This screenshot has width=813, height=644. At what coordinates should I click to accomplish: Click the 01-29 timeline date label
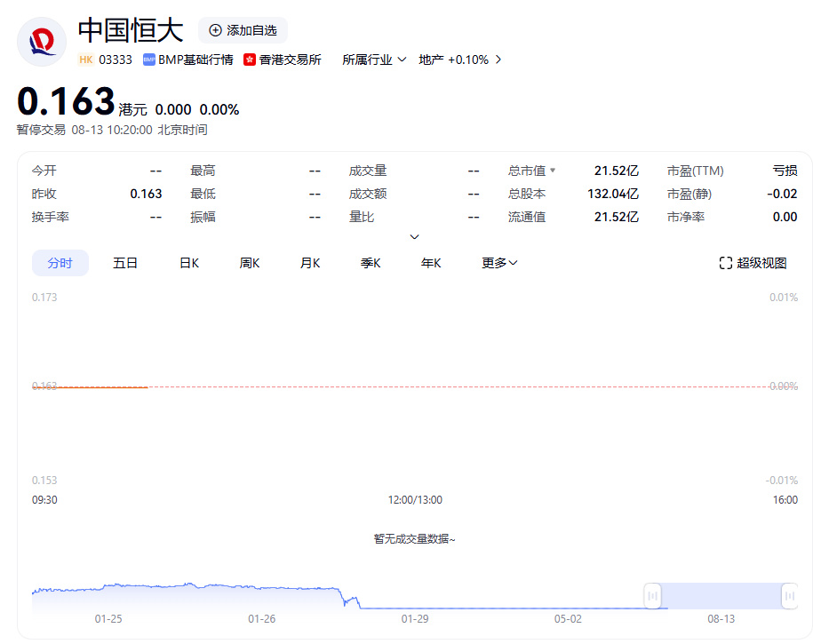(415, 618)
